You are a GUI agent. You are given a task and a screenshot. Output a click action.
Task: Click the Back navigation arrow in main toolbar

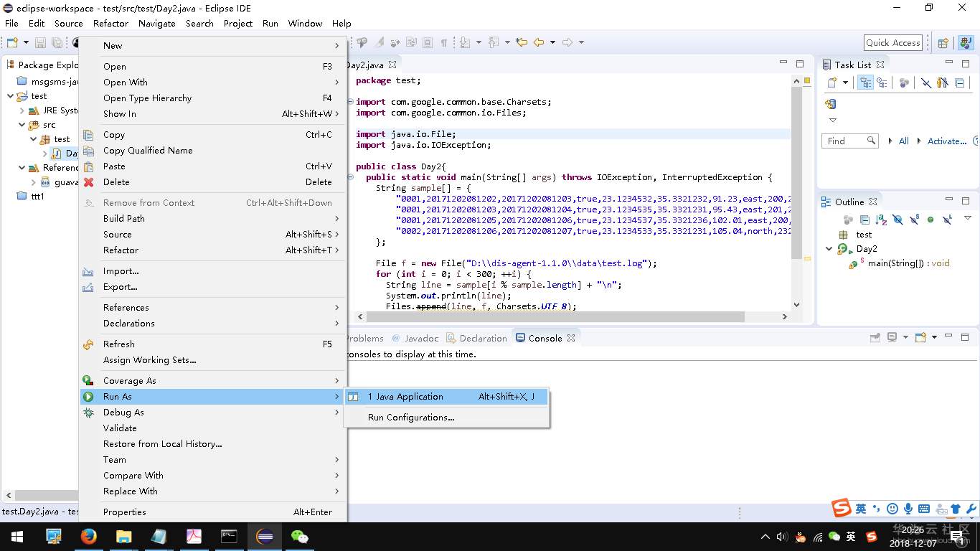coord(538,43)
